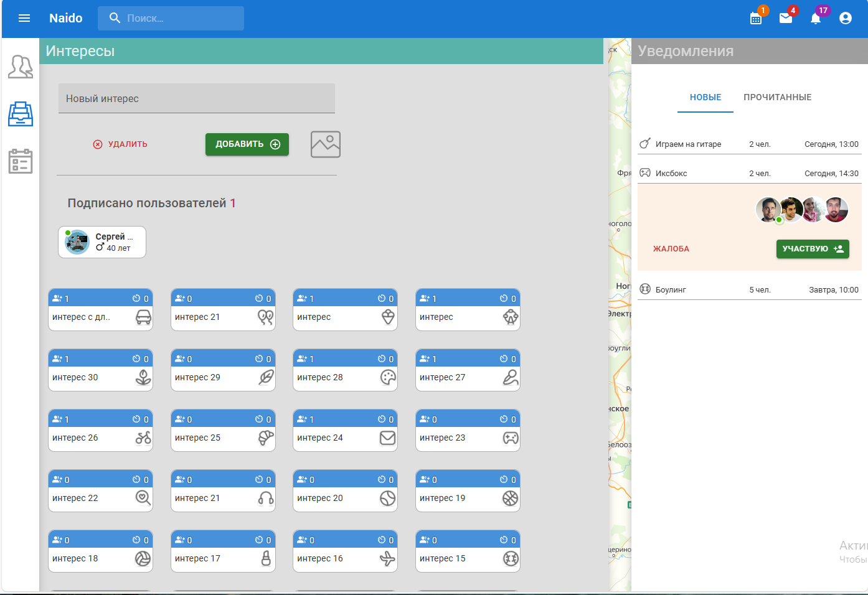868x595 pixels.
Task: Click the 'Naido' app logo text
Action: [66, 18]
